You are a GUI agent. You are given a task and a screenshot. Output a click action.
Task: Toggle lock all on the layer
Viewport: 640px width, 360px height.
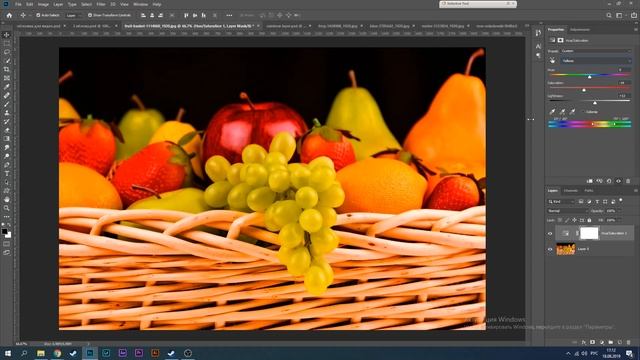pyautogui.click(x=589, y=220)
